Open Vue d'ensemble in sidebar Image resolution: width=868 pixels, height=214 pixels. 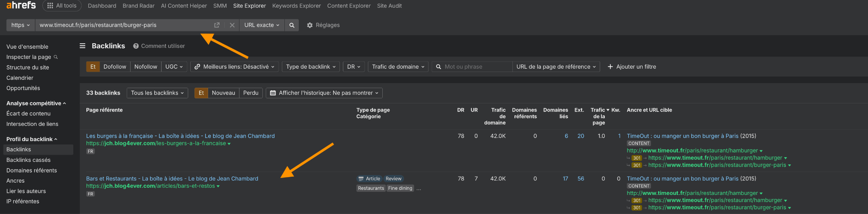tap(27, 47)
